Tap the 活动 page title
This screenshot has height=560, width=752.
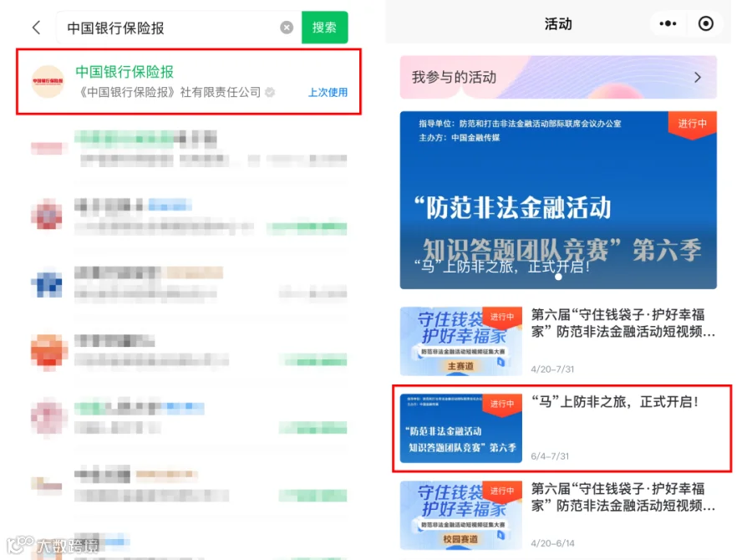pyautogui.click(x=558, y=24)
